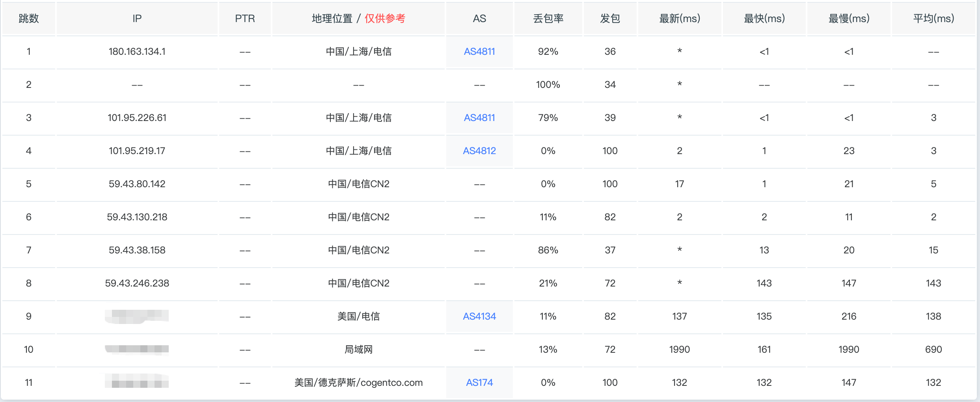Click the 最快(ms) column header
Screen dimensions: 980x402
click(764, 19)
